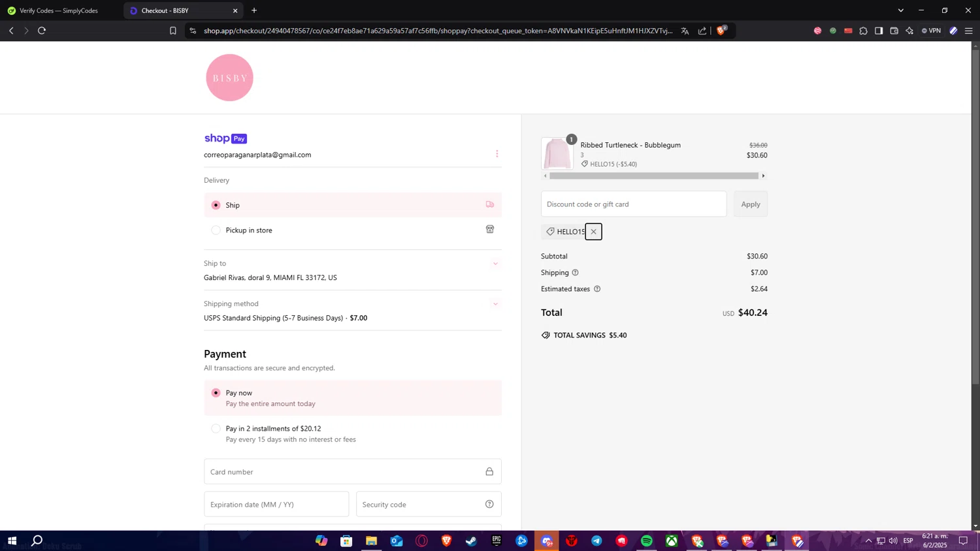The width and height of the screenshot is (980, 551).
Task: Click the estimated taxes help icon
Action: point(596,289)
